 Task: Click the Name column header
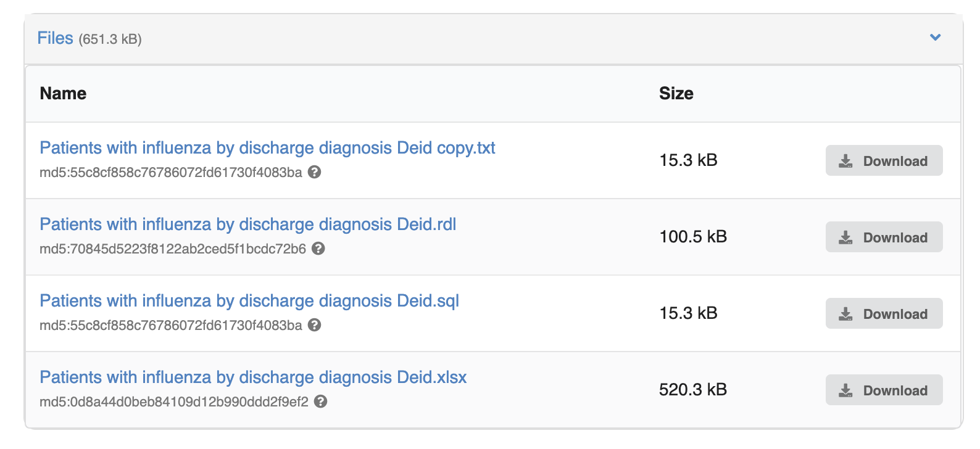pyautogui.click(x=63, y=94)
